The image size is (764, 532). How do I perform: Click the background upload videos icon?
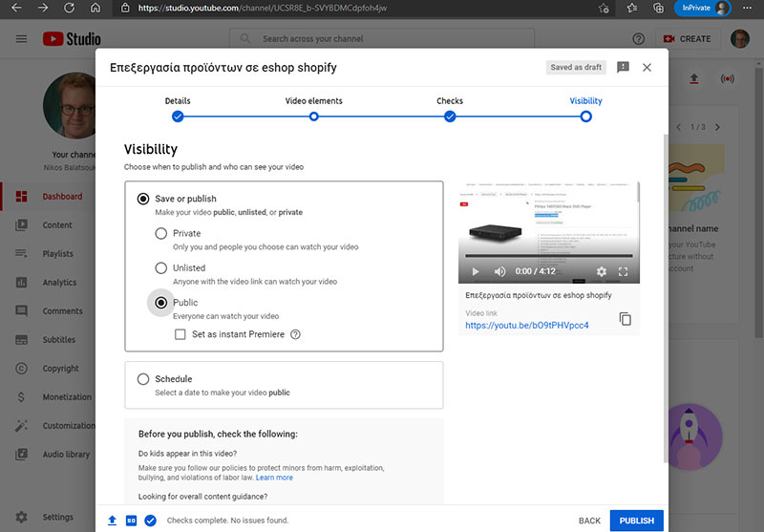(x=694, y=78)
